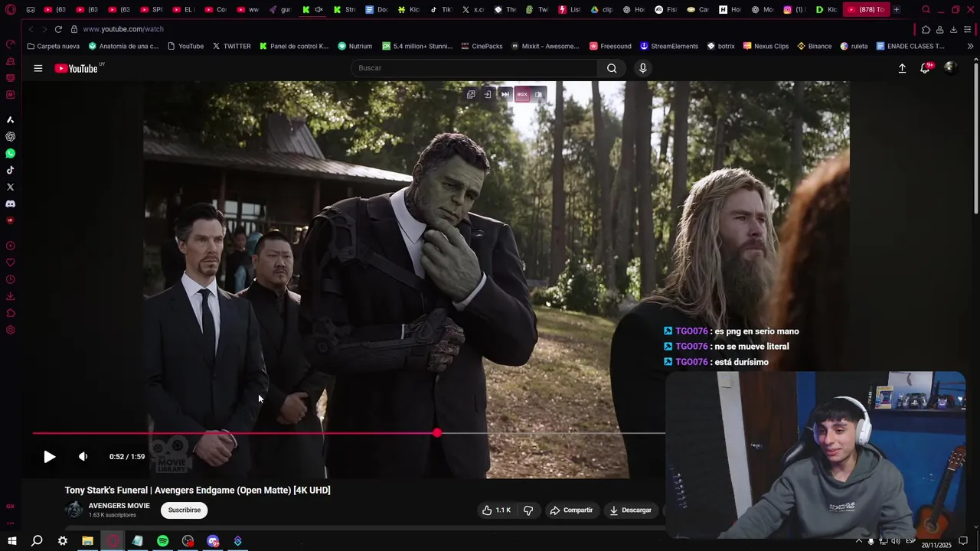Open the sidebar downloads icon

pos(10,296)
